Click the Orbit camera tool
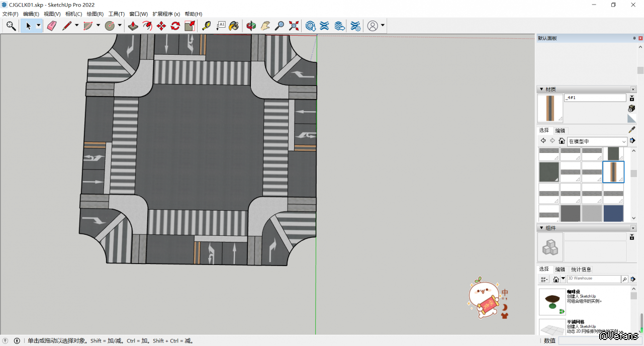644x346 pixels. click(251, 26)
